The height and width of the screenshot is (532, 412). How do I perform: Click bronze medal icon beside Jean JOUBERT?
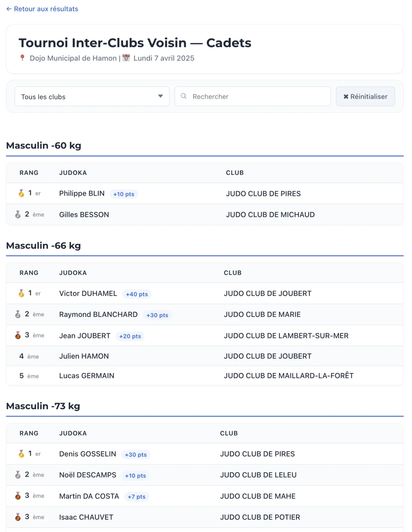click(18, 335)
